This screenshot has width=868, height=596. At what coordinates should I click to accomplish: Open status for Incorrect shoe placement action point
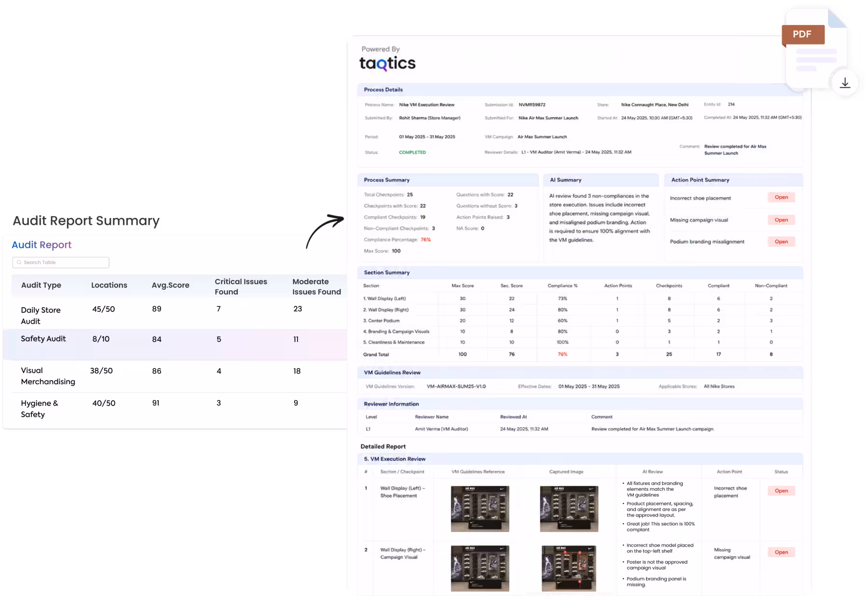[x=781, y=197]
